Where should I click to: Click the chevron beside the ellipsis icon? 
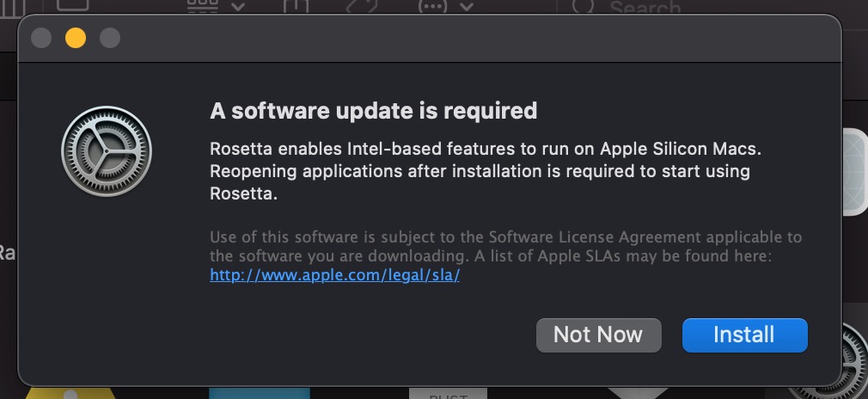coord(467,6)
